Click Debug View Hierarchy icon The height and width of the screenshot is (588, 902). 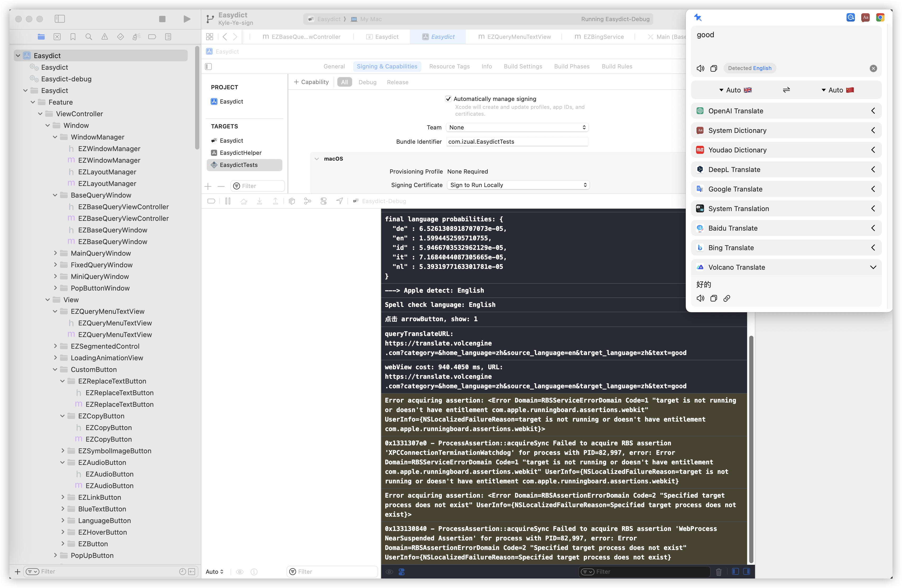[x=291, y=201]
